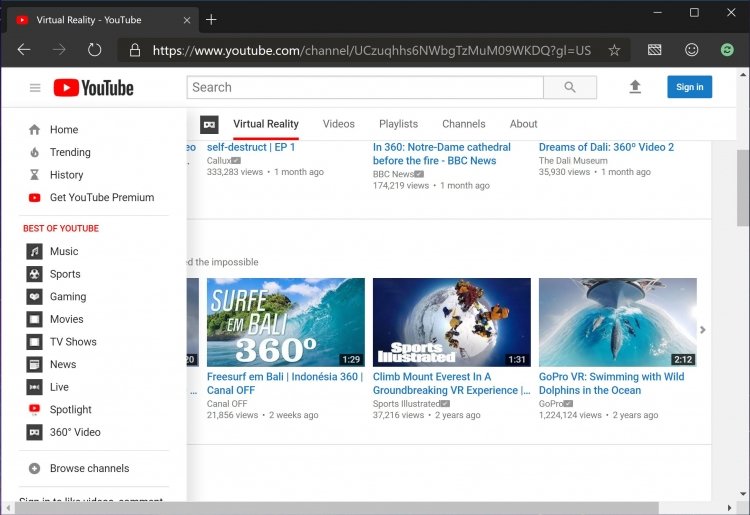Viewport: 750px width, 515px height.
Task: Open Freesurf em Bali video title
Action: tap(285, 384)
